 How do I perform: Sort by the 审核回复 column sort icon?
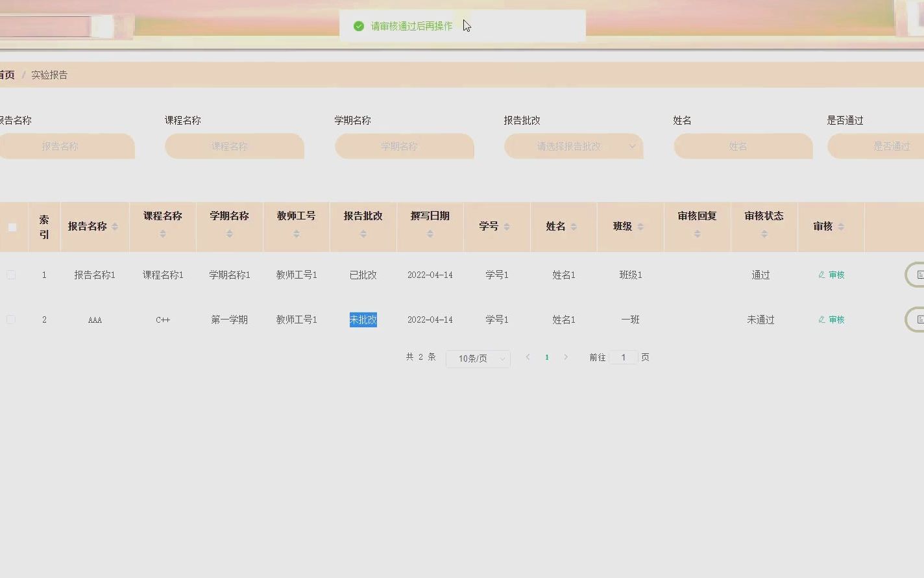(x=698, y=234)
